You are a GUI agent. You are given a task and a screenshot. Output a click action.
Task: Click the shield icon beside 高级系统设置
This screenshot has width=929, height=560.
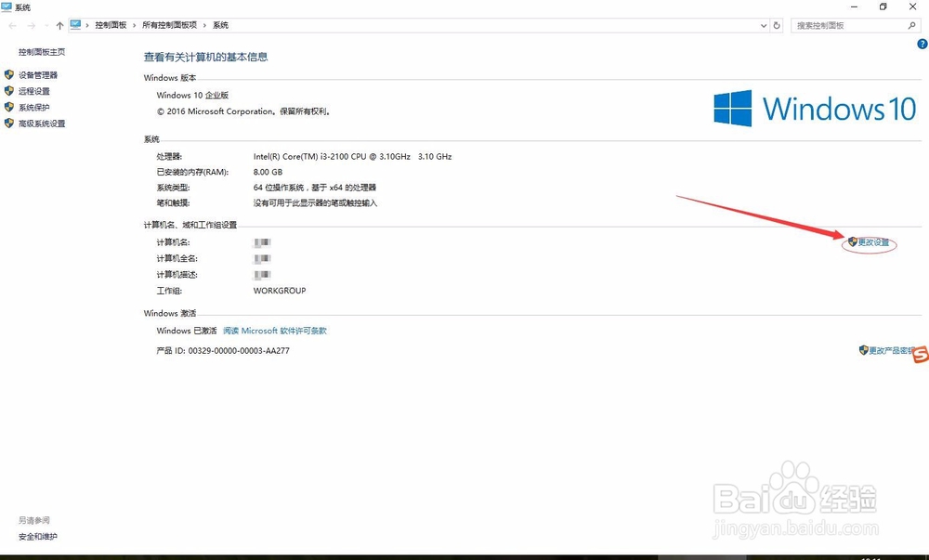point(9,124)
